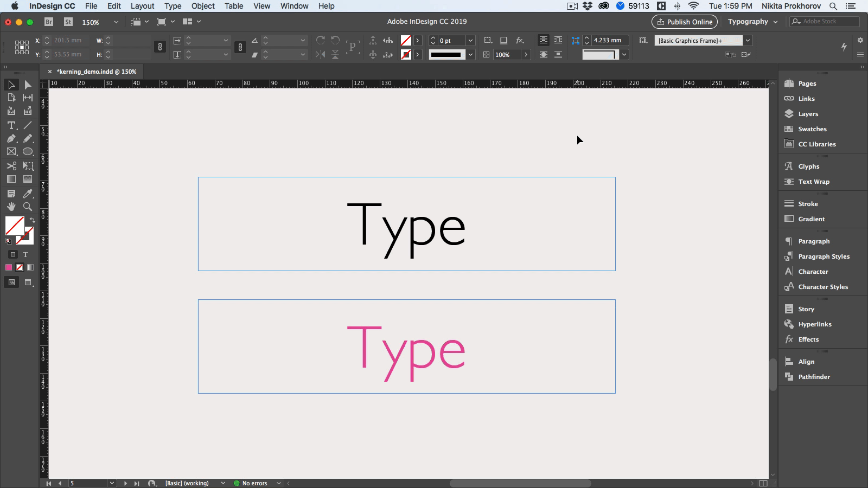Select the Zoom tool
The image size is (868, 488).
[x=28, y=207]
